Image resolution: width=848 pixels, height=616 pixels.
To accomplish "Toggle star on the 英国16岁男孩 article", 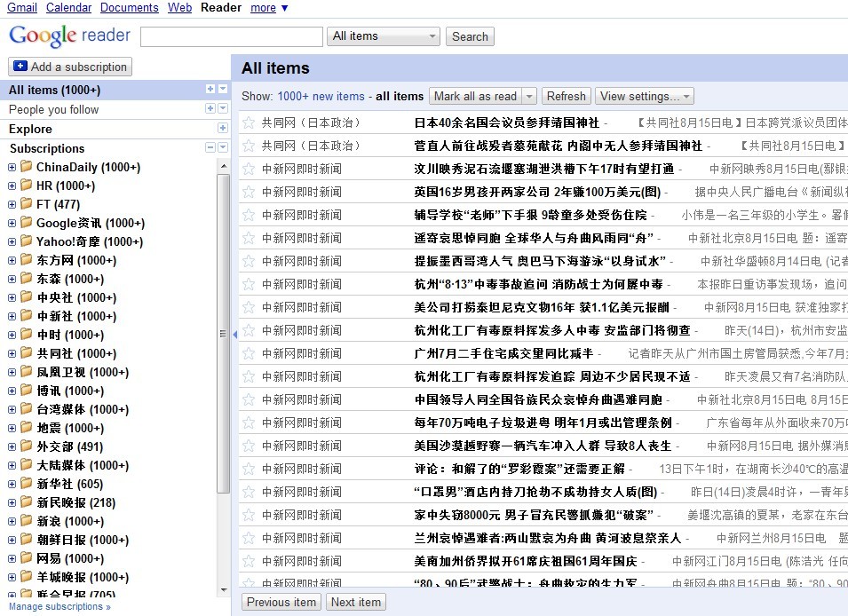I will click(249, 192).
